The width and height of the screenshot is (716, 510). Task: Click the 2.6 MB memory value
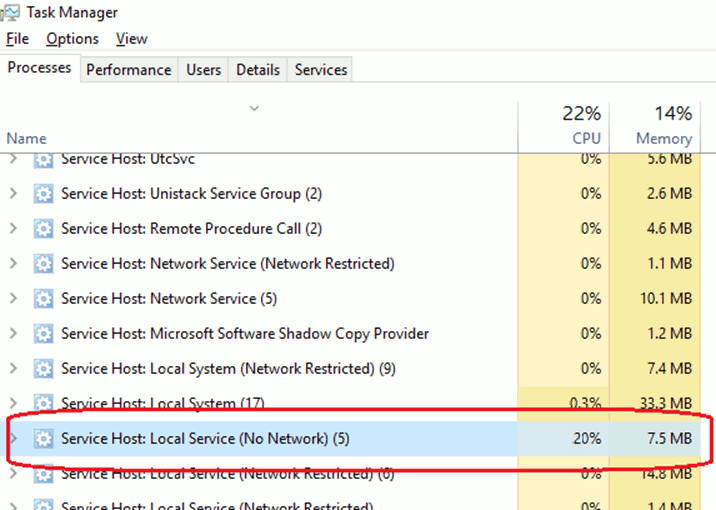click(x=669, y=194)
